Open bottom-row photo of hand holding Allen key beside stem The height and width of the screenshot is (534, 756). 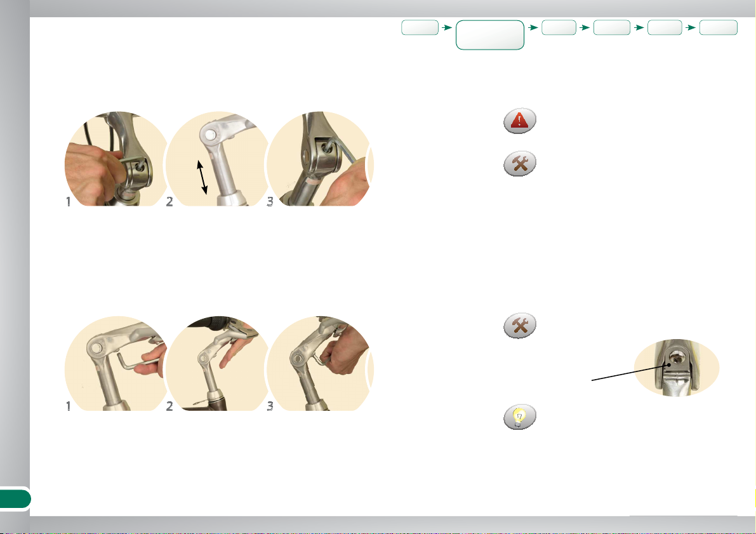pyautogui.click(x=116, y=363)
